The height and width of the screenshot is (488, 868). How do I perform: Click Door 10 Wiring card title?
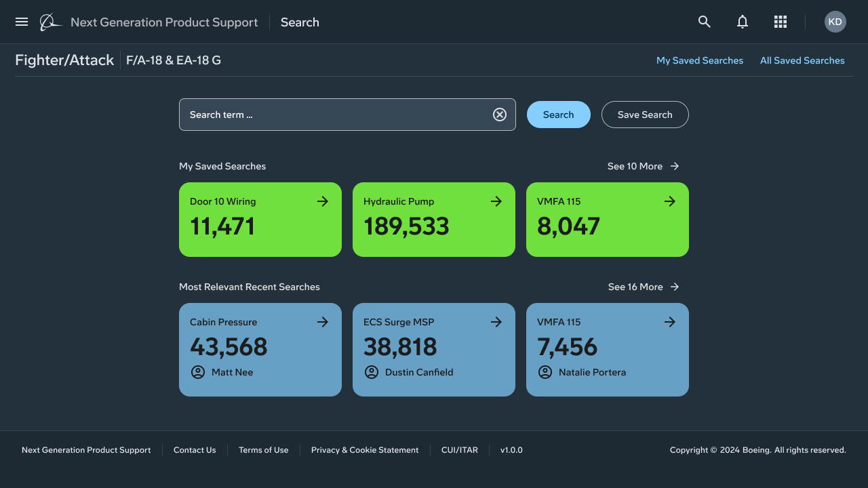coord(223,201)
